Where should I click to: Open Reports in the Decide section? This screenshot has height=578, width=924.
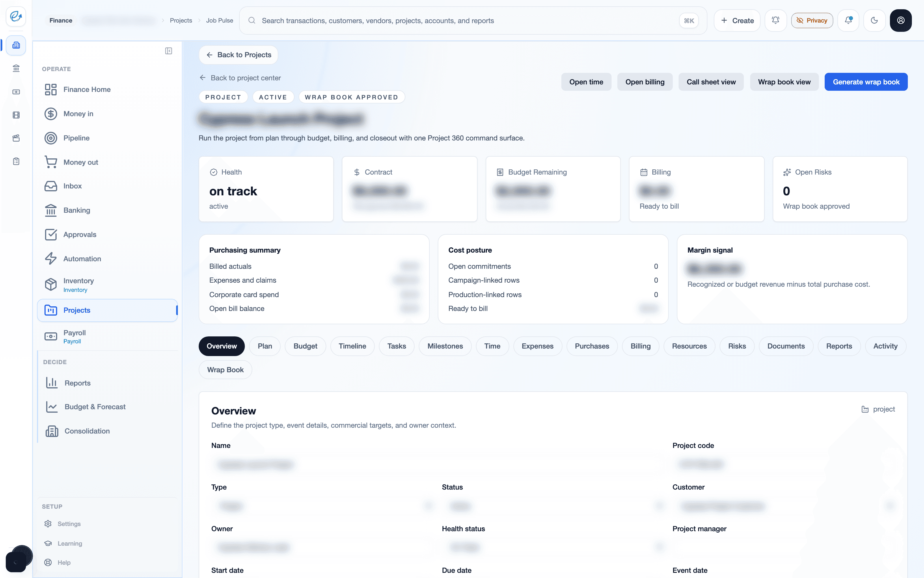coord(107,383)
